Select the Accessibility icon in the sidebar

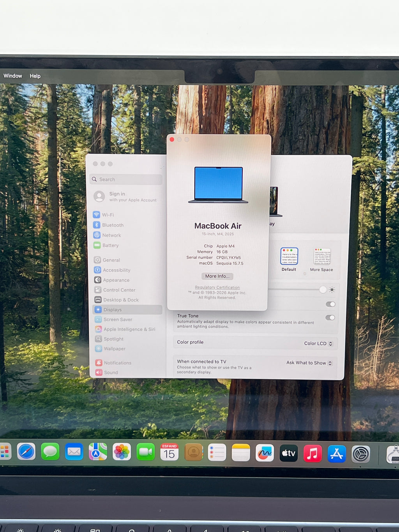pyautogui.click(x=97, y=270)
